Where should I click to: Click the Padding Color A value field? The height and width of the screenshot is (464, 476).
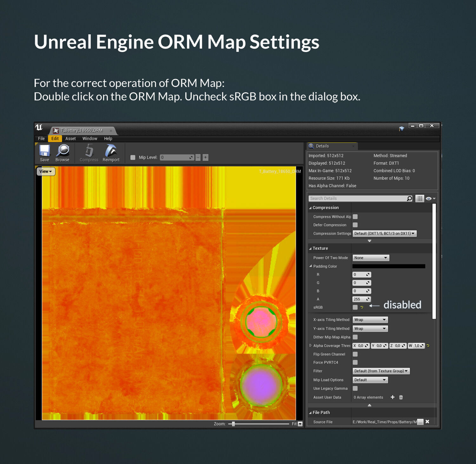[x=362, y=299]
